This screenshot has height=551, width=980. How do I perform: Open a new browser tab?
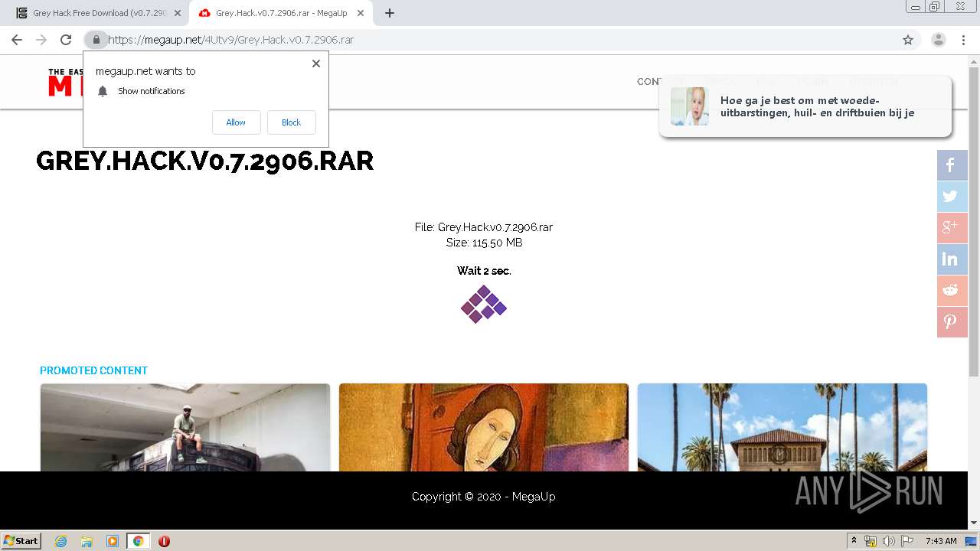coord(390,13)
